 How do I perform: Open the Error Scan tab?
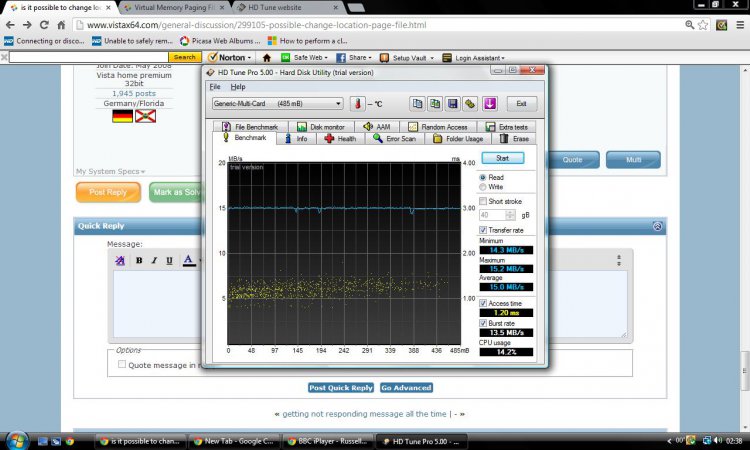(395, 139)
